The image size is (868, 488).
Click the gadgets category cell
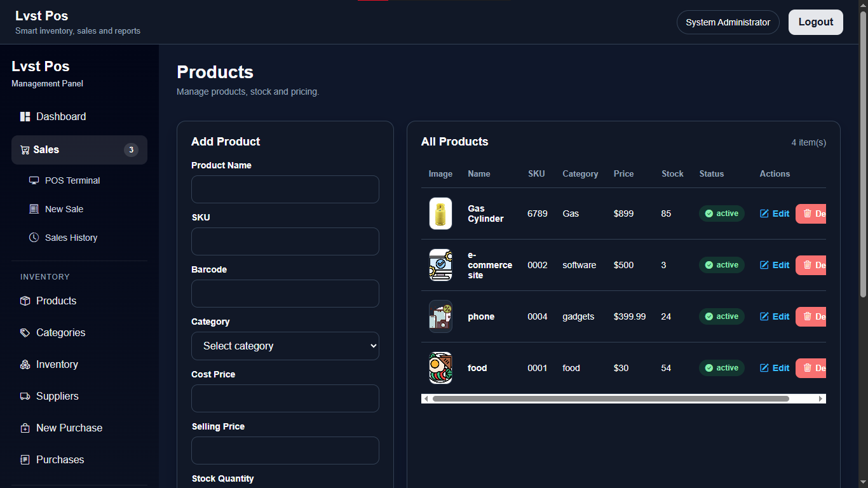coord(578,316)
